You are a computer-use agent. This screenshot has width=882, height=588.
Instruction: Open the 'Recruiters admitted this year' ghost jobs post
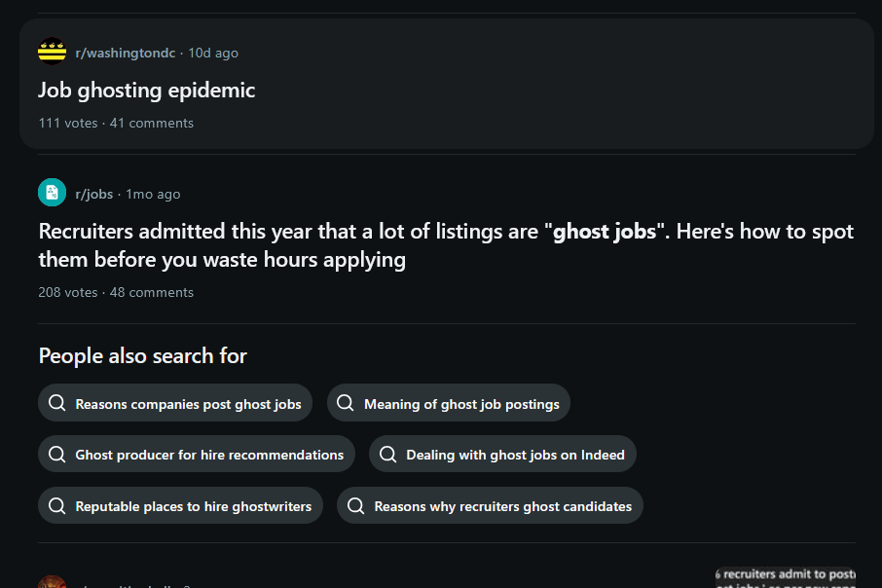(446, 245)
